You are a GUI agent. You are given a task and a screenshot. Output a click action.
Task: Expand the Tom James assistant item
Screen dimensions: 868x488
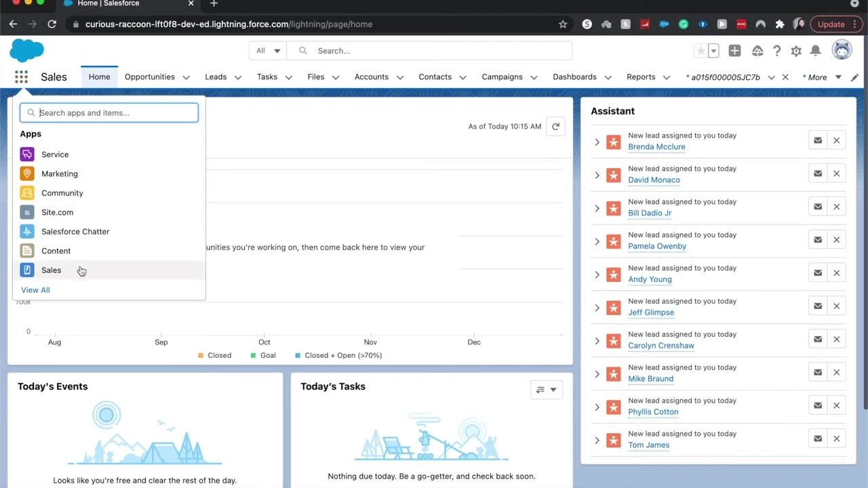point(597,441)
